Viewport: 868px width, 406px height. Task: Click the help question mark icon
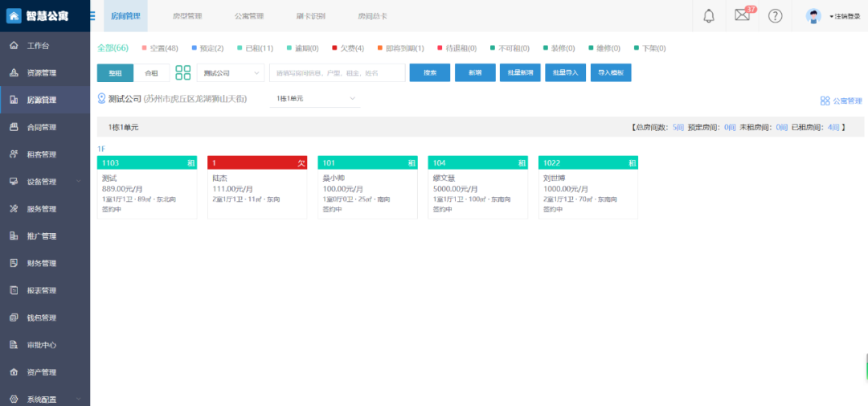pos(775,16)
